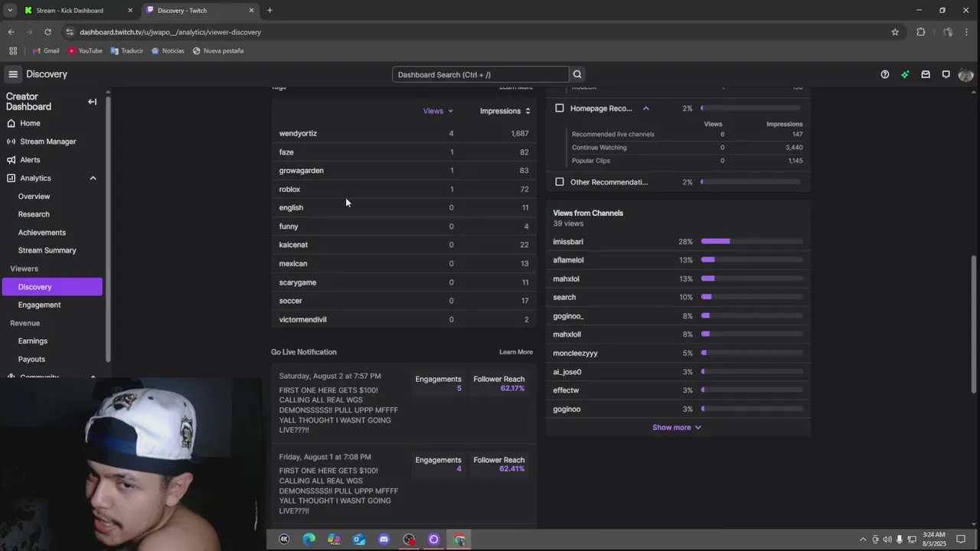
Task: Sort tags table by Impressions
Action: tap(505, 111)
